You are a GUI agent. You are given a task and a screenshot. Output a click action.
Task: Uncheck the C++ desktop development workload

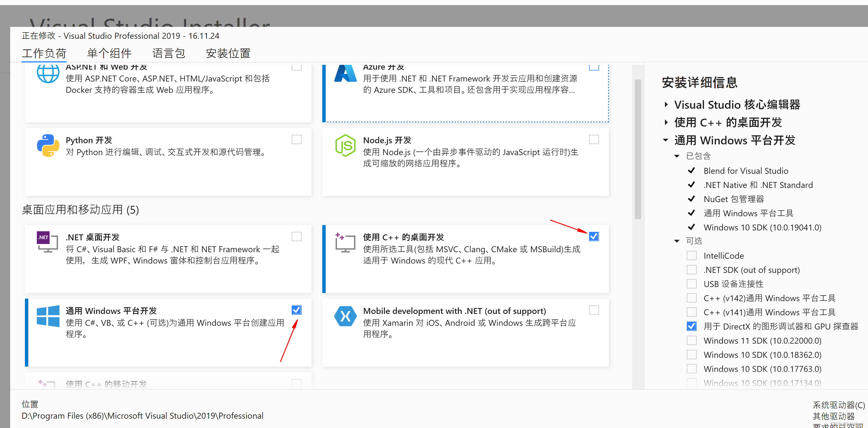pos(594,236)
